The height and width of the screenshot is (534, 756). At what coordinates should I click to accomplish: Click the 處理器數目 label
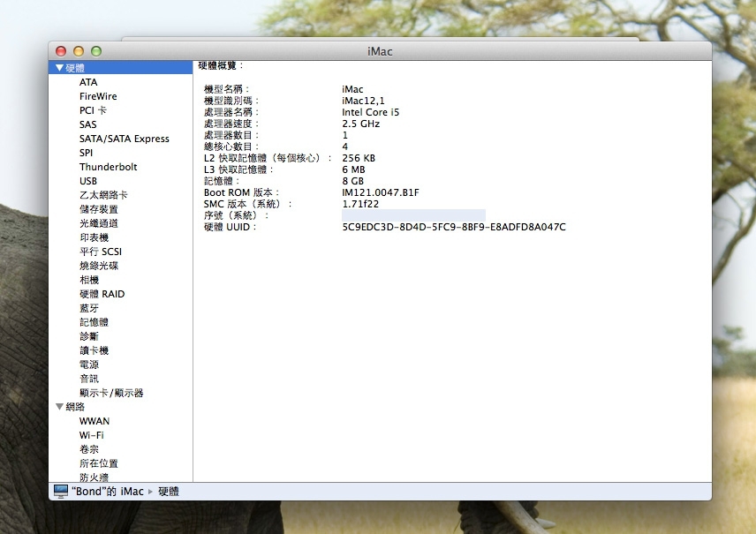tap(231, 135)
